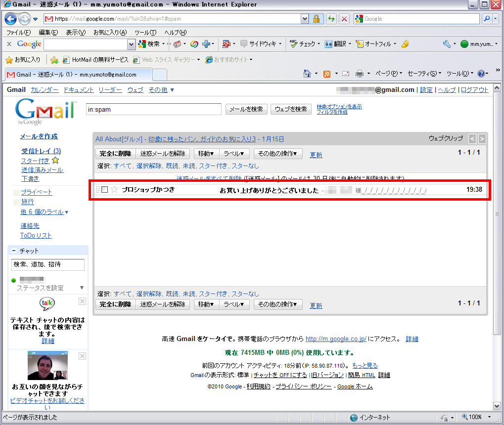Click the upper 完全に削除 button
The height and width of the screenshot is (425, 504).
pos(115,154)
